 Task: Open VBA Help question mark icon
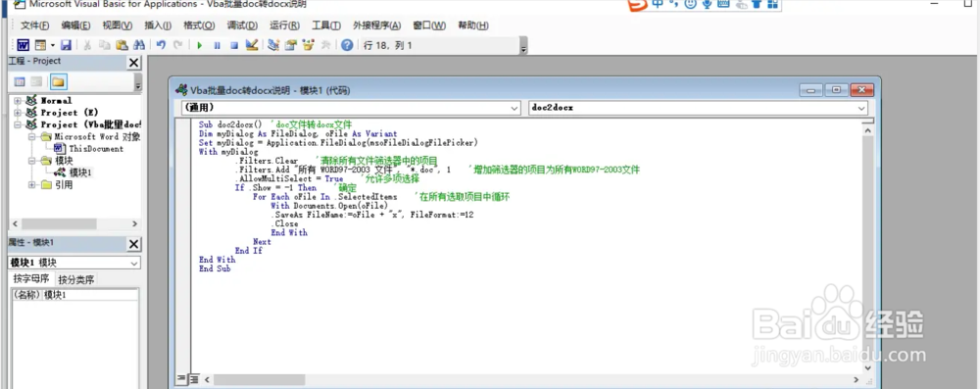tap(348, 45)
